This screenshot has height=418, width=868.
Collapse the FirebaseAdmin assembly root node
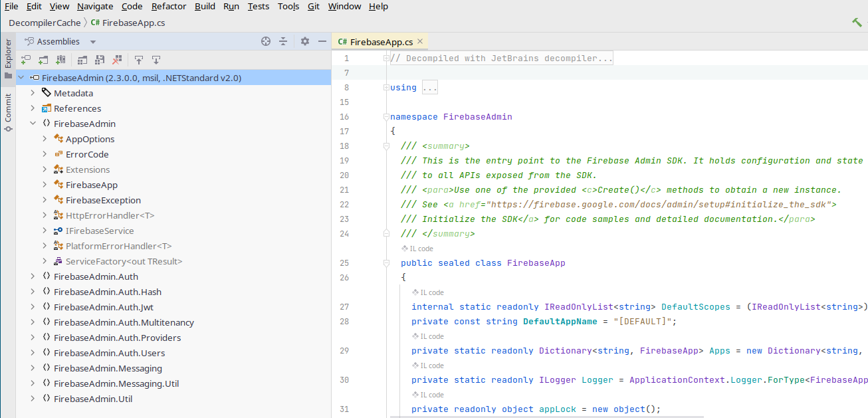21,78
